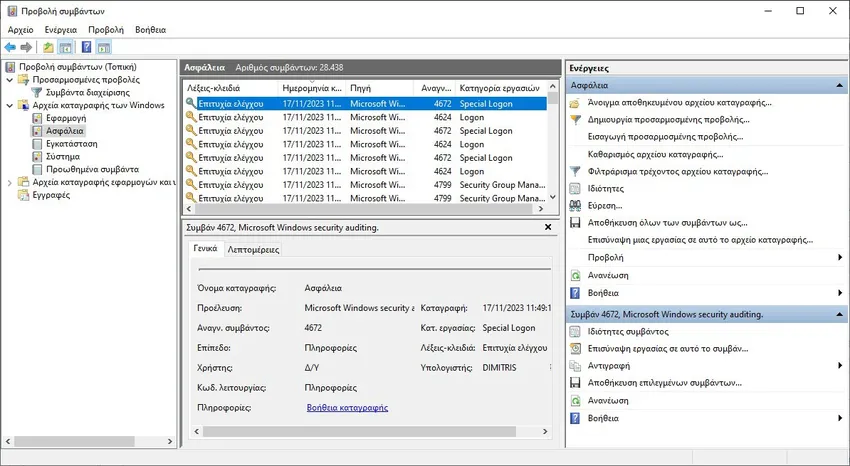Collapse the Προσαρμοσμένες προβολές tree node
Screen dimensions: 850x466
point(9,80)
